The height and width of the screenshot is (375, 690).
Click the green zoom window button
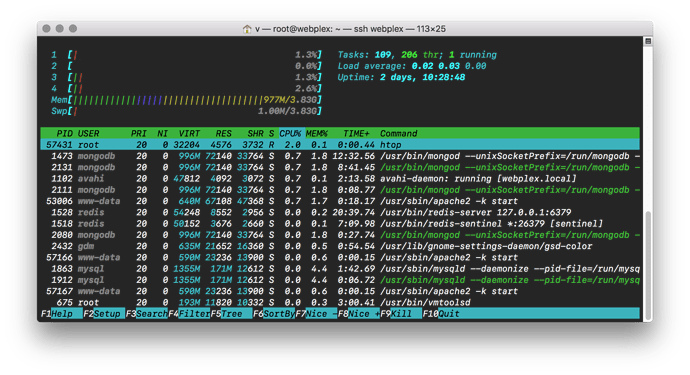(73, 29)
